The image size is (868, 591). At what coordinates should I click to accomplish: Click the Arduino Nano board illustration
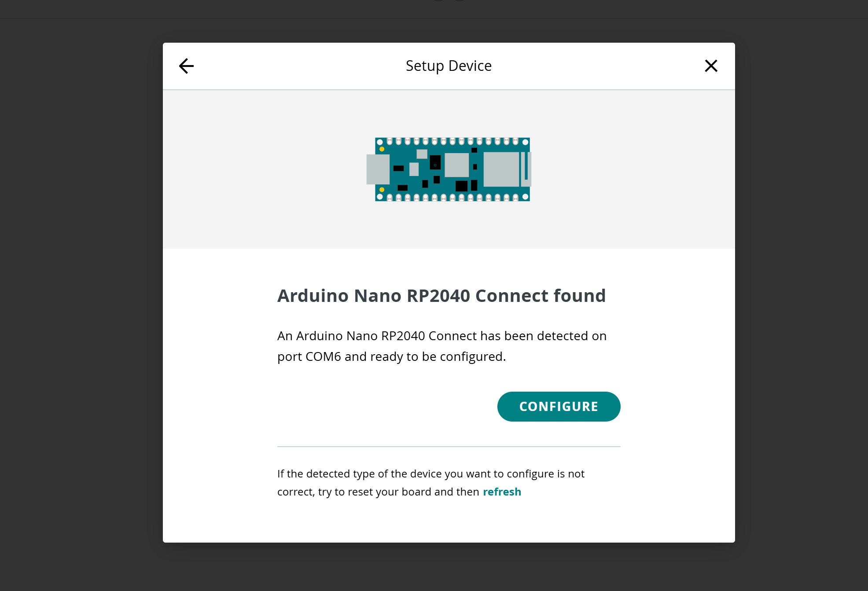[449, 169]
